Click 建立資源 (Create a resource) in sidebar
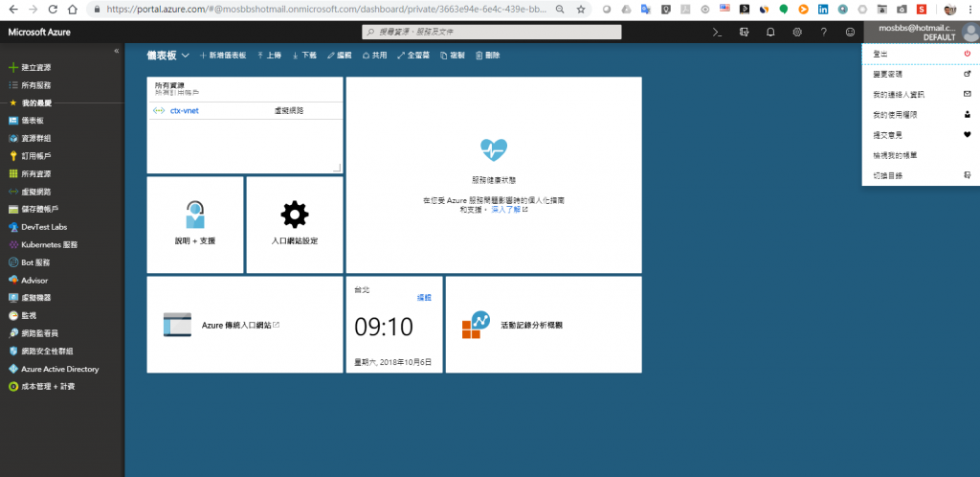 (35, 67)
